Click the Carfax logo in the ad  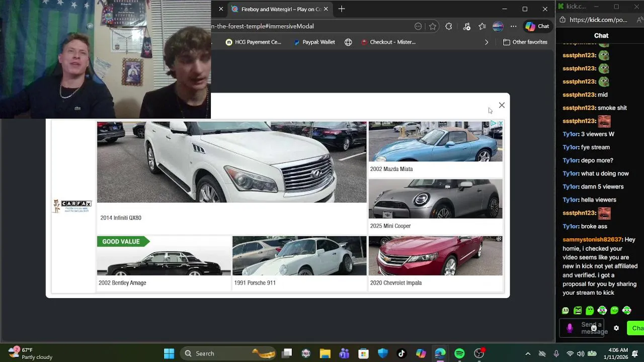click(x=73, y=206)
